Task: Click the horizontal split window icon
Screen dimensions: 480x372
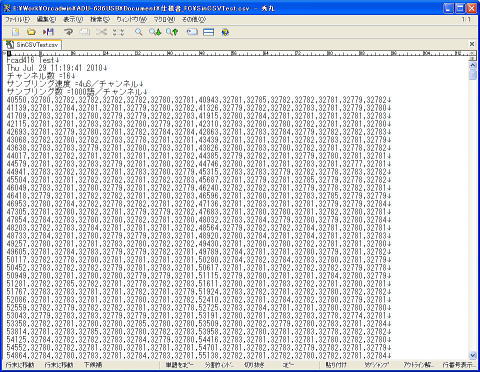Action: (209, 32)
